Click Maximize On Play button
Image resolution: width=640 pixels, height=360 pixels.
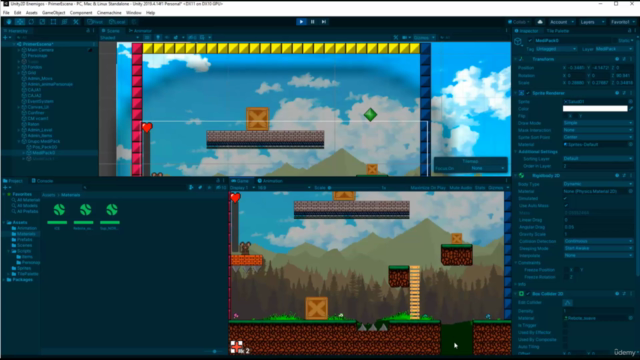click(428, 188)
